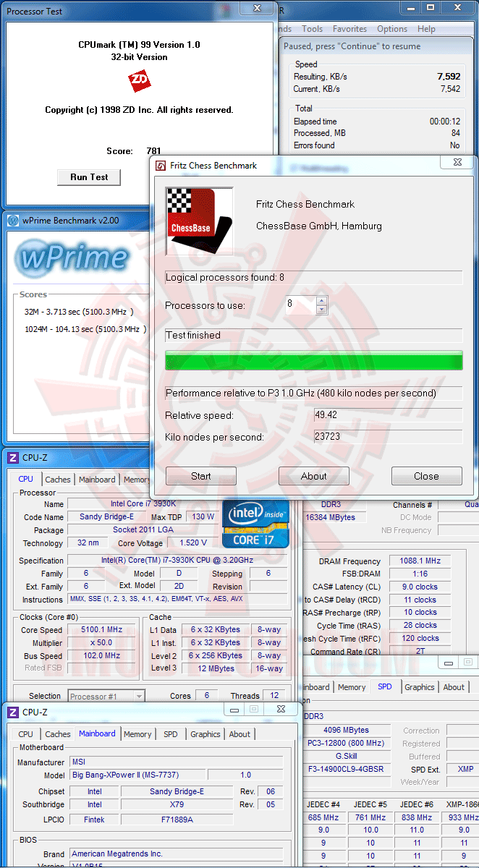Click the Relative speed value 49.42

tap(325, 415)
